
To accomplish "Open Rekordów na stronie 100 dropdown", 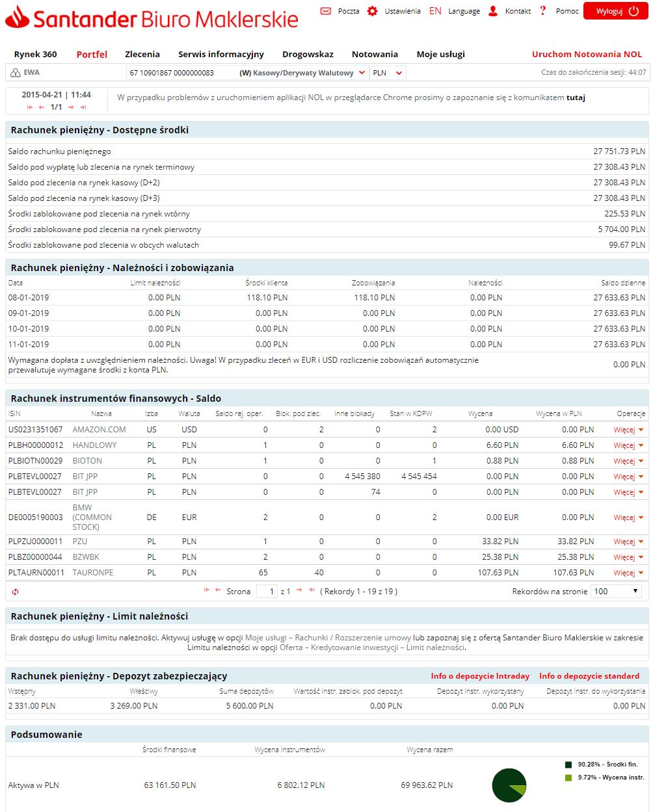I will (617, 591).
